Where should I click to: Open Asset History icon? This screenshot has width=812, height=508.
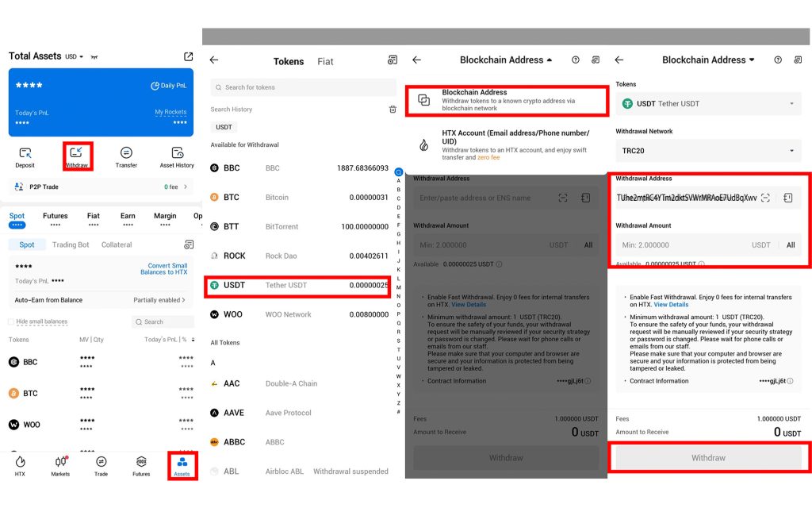[177, 154]
